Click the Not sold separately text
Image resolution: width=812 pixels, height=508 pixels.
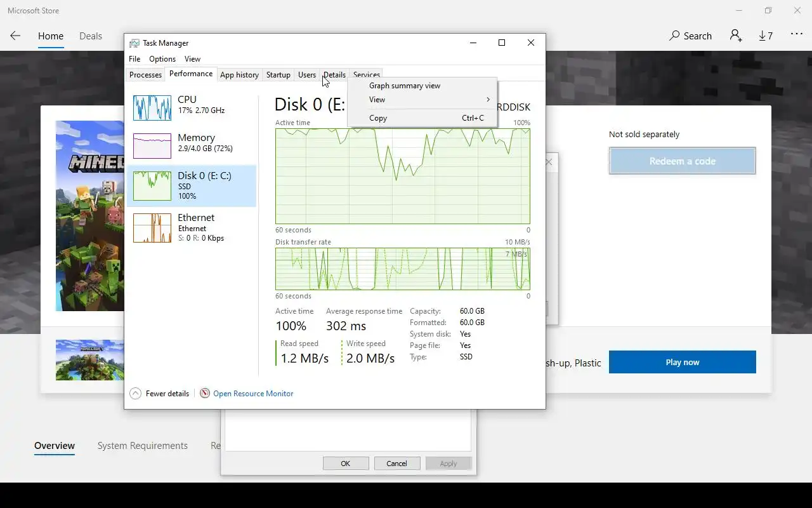pyautogui.click(x=644, y=135)
